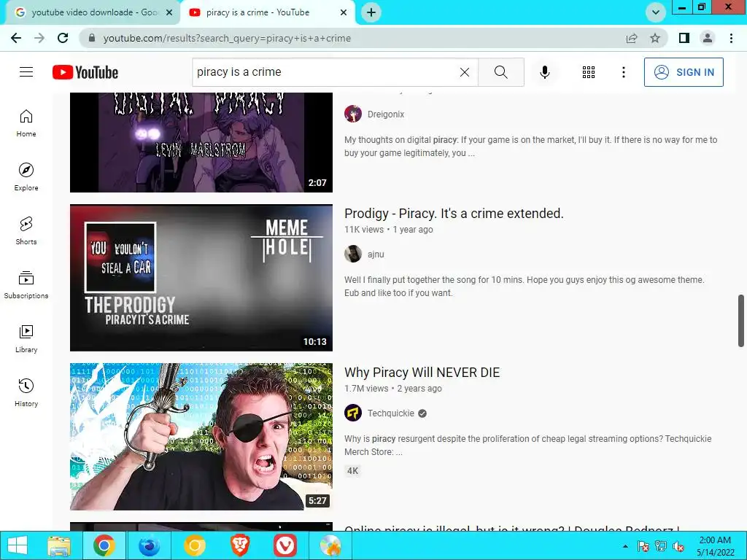Click the 4K badge
747x560 pixels.
(x=352, y=471)
